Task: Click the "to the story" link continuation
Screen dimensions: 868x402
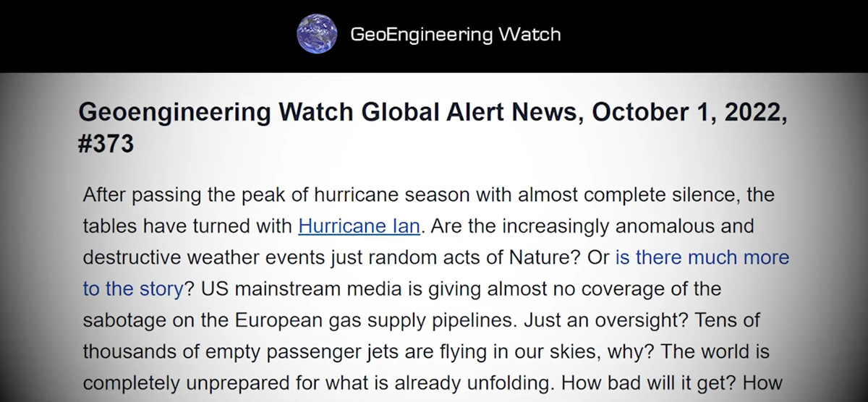Action: 132,289
